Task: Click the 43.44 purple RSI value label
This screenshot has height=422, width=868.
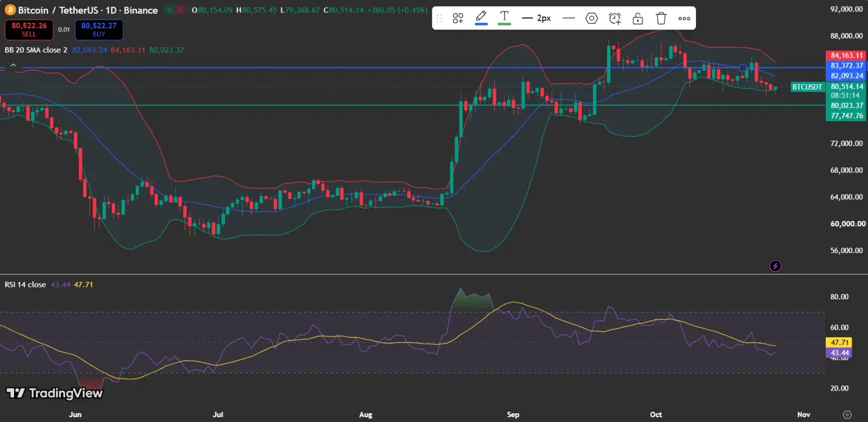Action: pyautogui.click(x=839, y=353)
